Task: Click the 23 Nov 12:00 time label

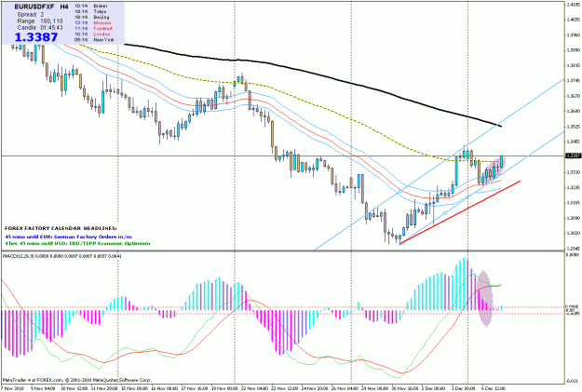Action: pos(285,388)
